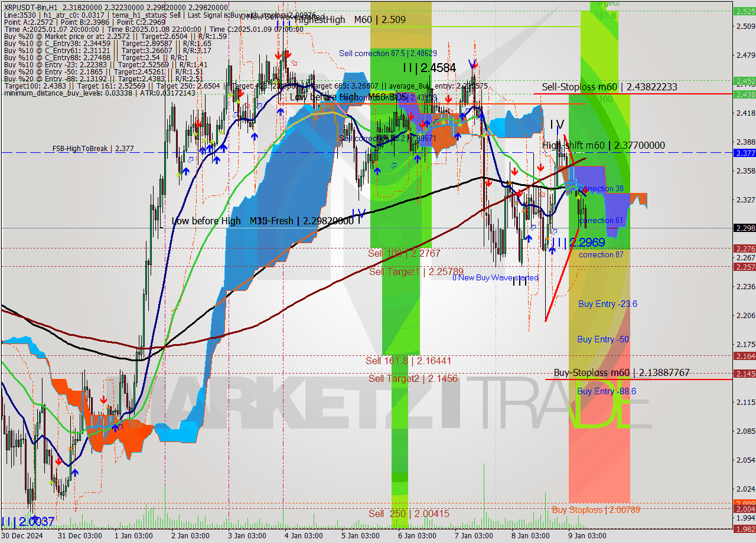This screenshot has width=756, height=543.
Task: Click the '9 Jan 03:00' date axis label
Action: point(587,536)
